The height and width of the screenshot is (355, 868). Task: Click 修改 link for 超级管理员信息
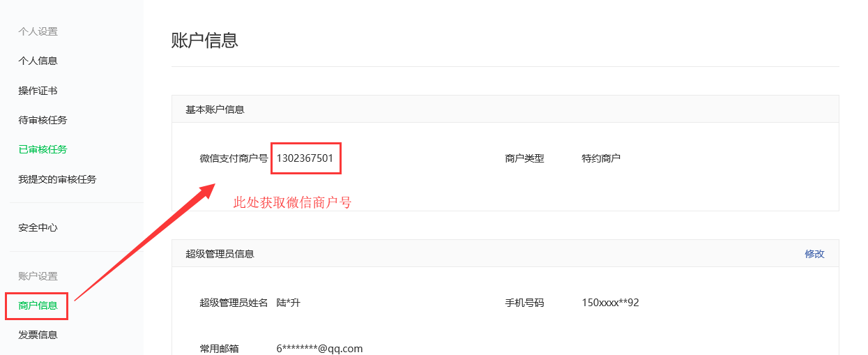(814, 254)
